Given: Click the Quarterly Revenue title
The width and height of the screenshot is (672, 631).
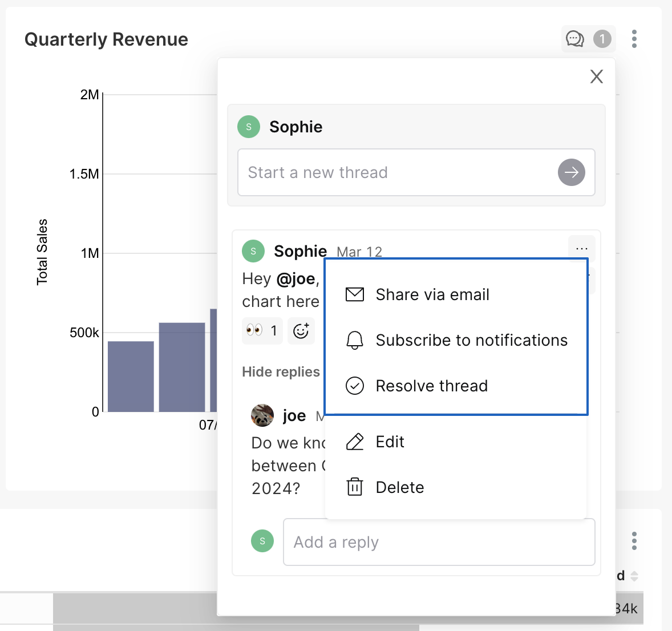Looking at the screenshot, I should tap(106, 39).
